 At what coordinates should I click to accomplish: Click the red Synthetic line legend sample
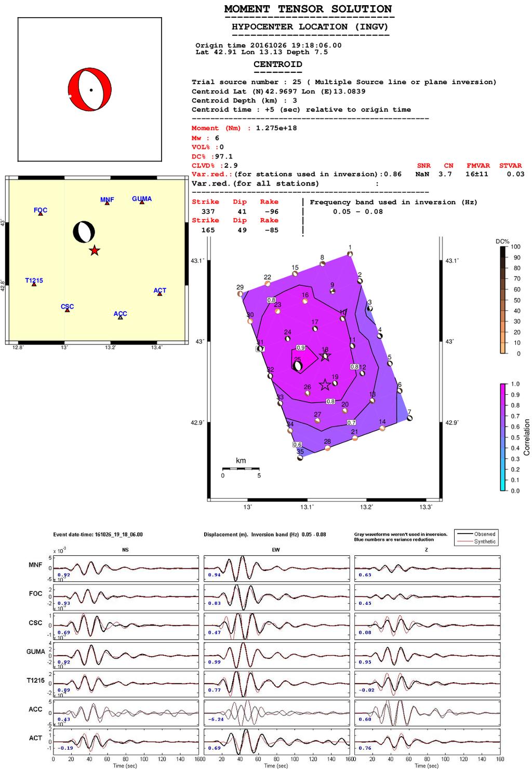[463, 542]
